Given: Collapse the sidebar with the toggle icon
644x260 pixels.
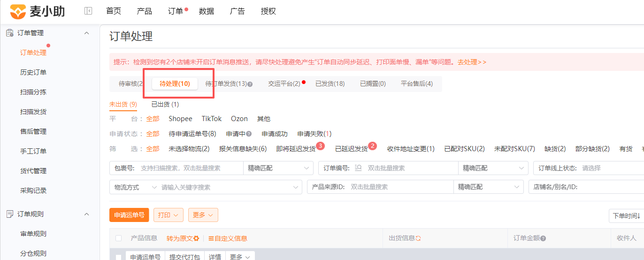Looking at the screenshot, I should [x=88, y=11].
